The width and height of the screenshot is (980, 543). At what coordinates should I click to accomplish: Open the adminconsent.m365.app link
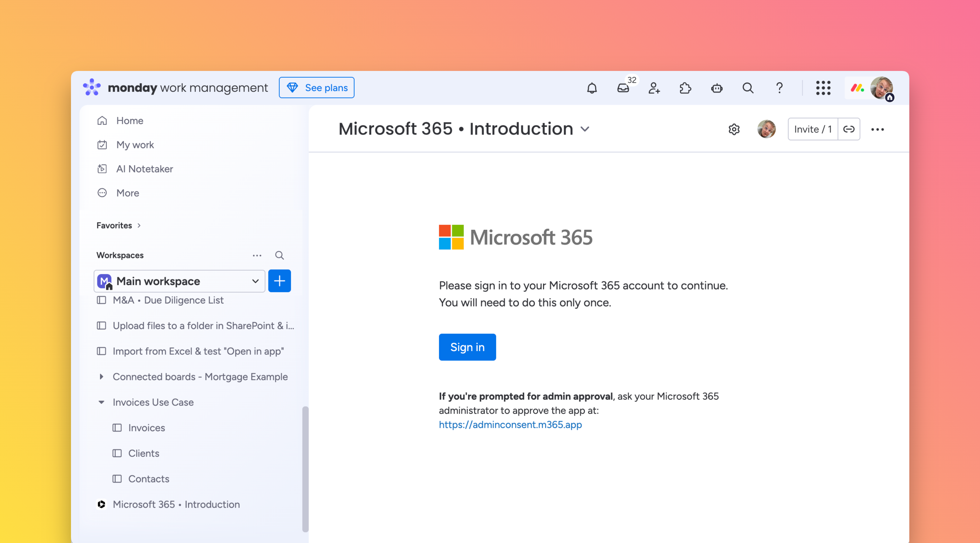pyautogui.click(x=510, y=425)
